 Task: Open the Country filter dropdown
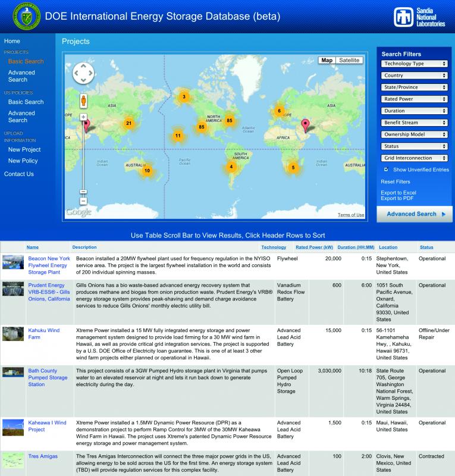(x=415, y=76)
